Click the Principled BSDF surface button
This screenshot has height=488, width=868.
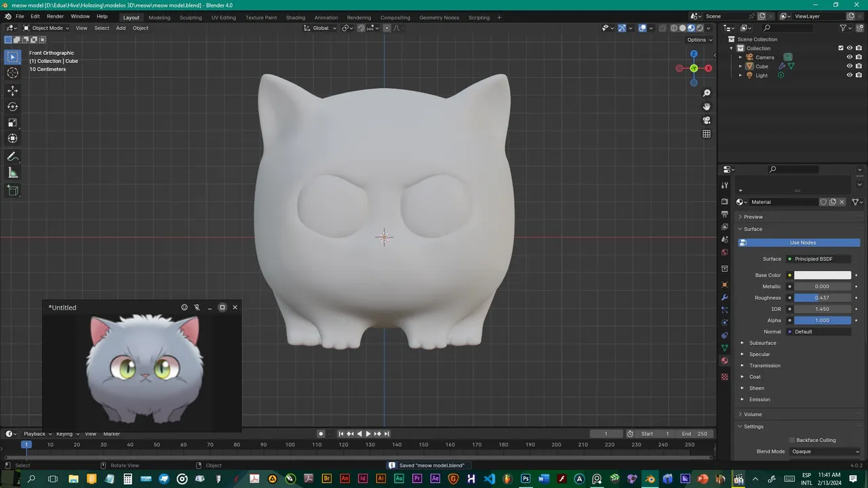(x=818, y=259)
